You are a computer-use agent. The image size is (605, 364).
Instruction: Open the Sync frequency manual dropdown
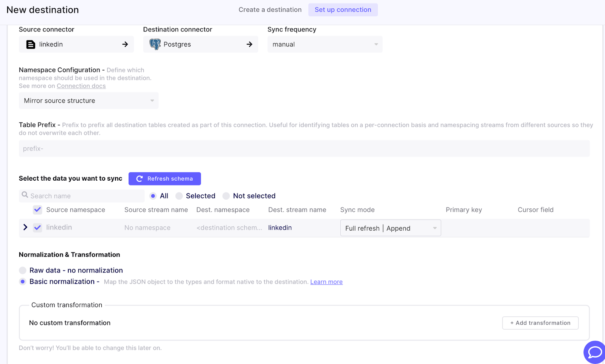tap(325, 45)
